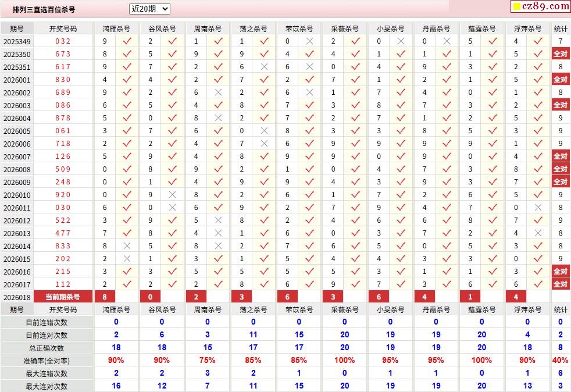Click the 准确率(全对率) row label
The height and width of the screenshot is (392, 571).
click(x=47, y=361)
